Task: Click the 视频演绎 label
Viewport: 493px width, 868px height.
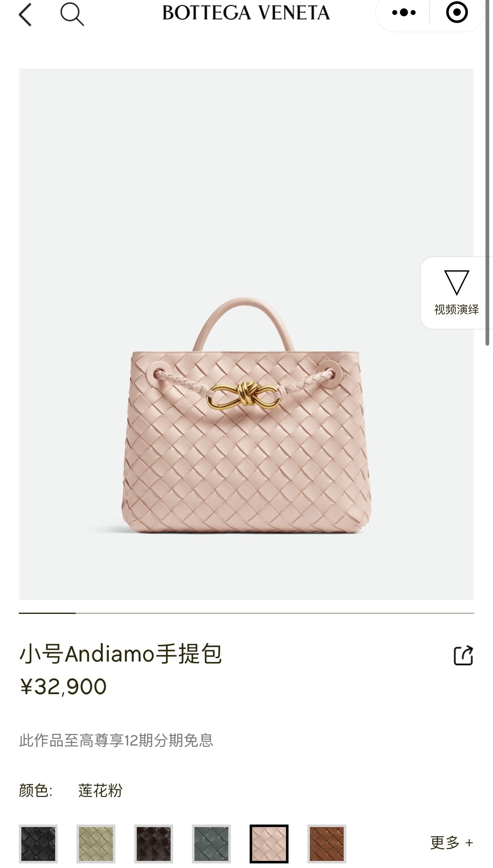Action: (456, 310)
